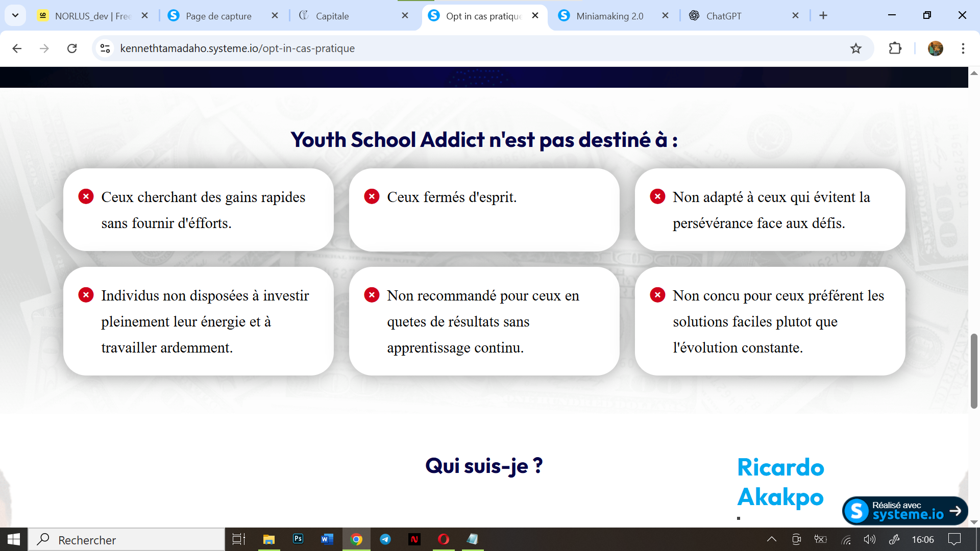View site information icon in address bar
This screenshot has height=551, width=980.
pos(105,48)
